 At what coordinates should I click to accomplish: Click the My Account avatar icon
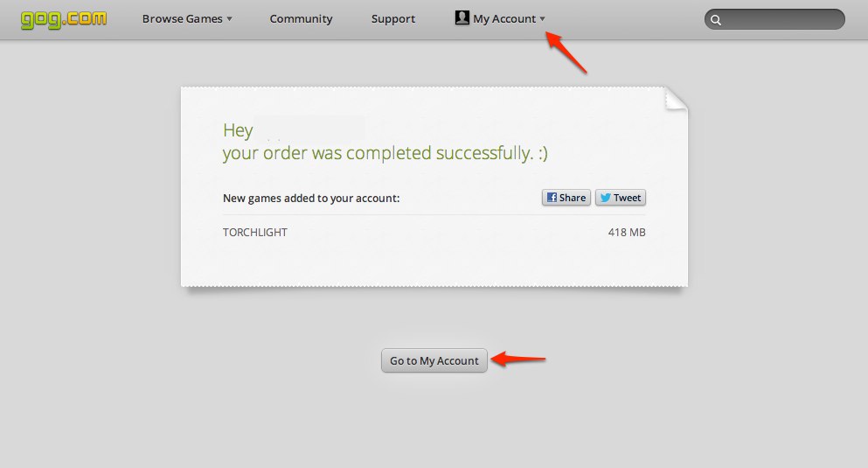click(462, 17)
